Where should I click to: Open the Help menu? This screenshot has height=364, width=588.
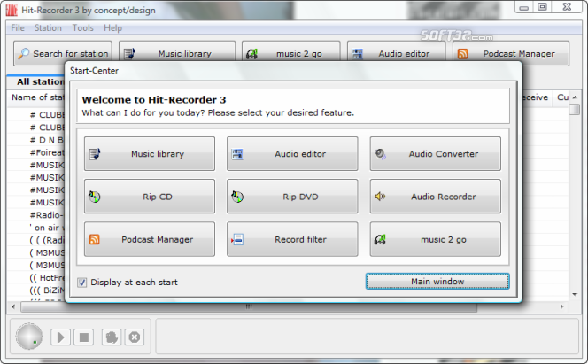(112, 28)
